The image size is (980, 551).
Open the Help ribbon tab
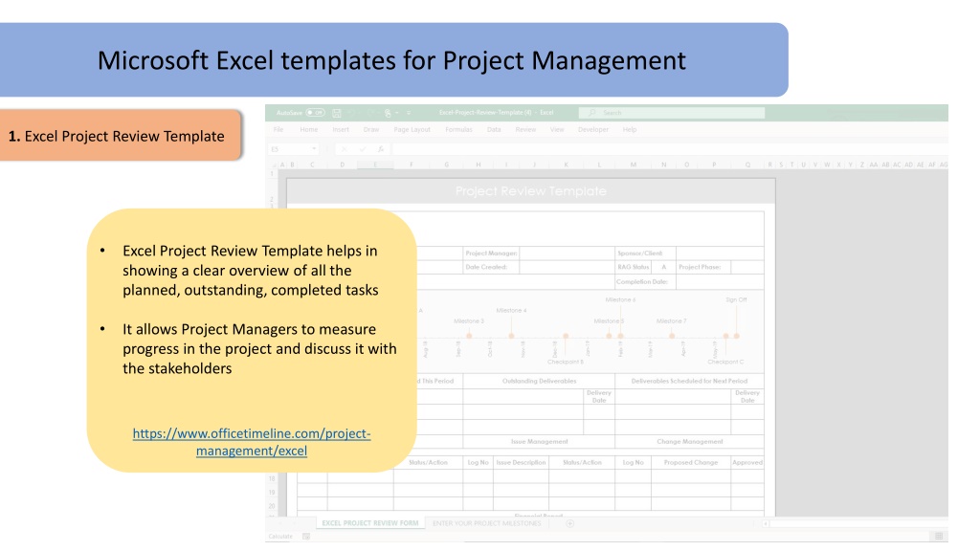click(x=630, y=130)
